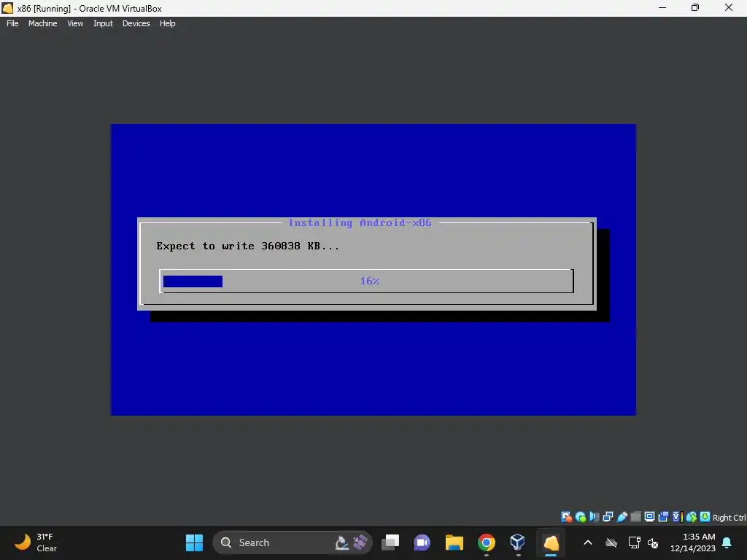Click the network status tray icon
Screen dimensions: 747x560
[634, 542]
